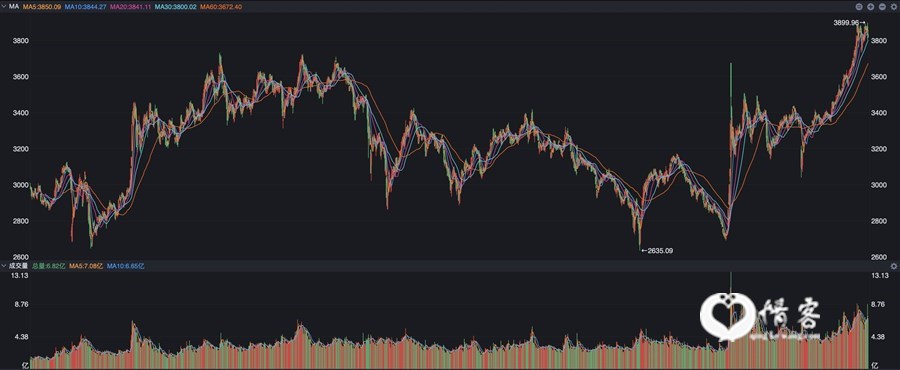Image resolution: width=900 pixels, height=370 pixels.
Task: Click the 2635.09 low price marker
Action: coord(657,251)
